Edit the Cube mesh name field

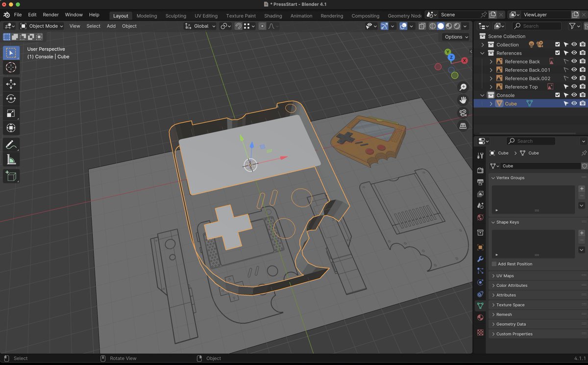tap(540, 166)
